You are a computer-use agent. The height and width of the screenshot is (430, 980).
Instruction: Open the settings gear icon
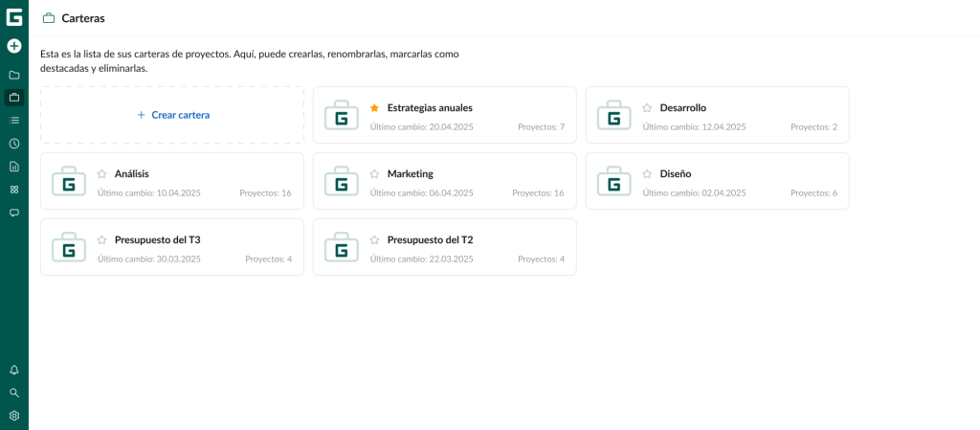[x=13, y=416]
